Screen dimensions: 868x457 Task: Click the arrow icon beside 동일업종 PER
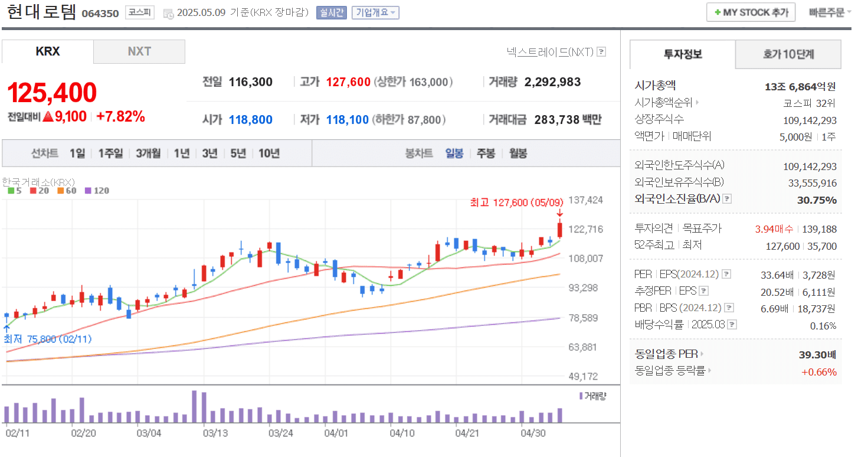[702, 354]
